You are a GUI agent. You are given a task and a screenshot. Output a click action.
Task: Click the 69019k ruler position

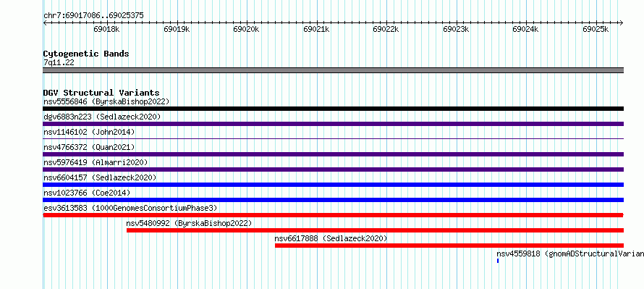[177, 29]
